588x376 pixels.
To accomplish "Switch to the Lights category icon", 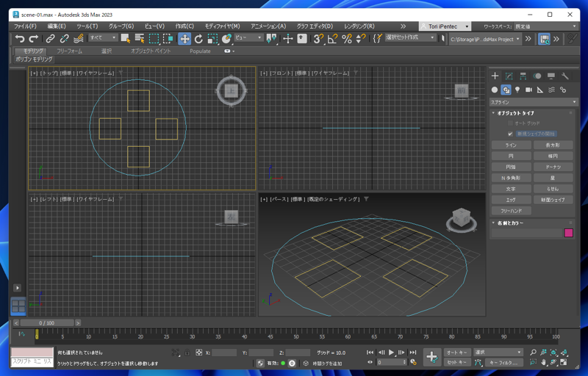I will pos(517,90).
